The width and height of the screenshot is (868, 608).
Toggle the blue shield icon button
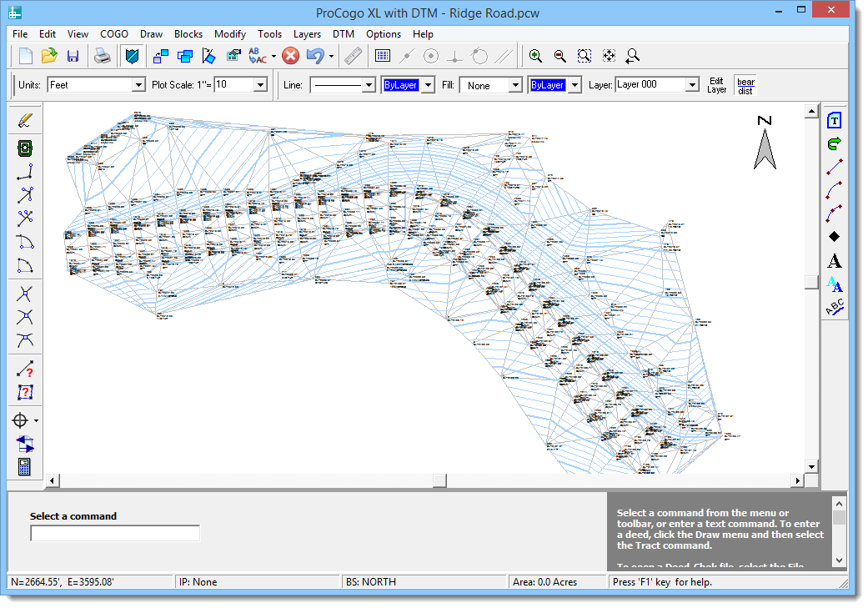pyautogui.click(x=133, y=56)
